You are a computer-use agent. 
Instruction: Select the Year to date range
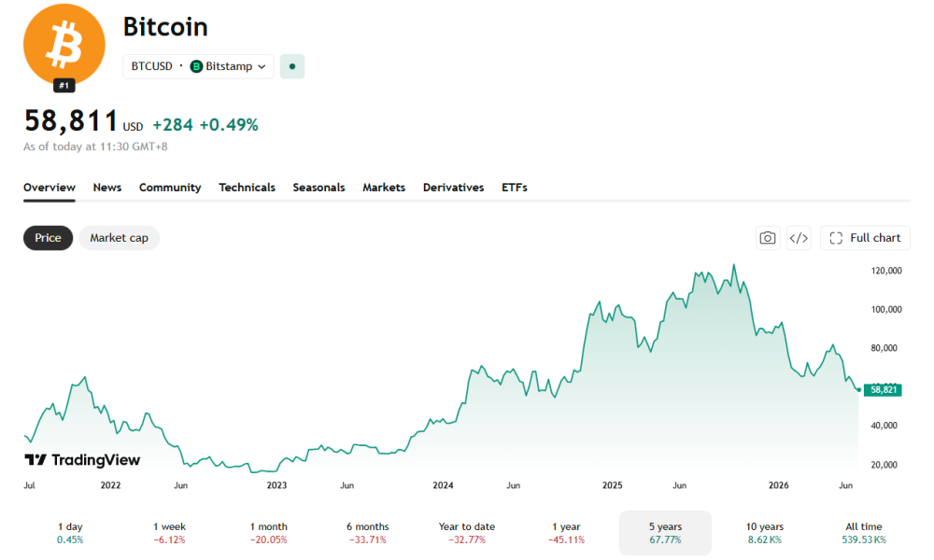[467, 533]
